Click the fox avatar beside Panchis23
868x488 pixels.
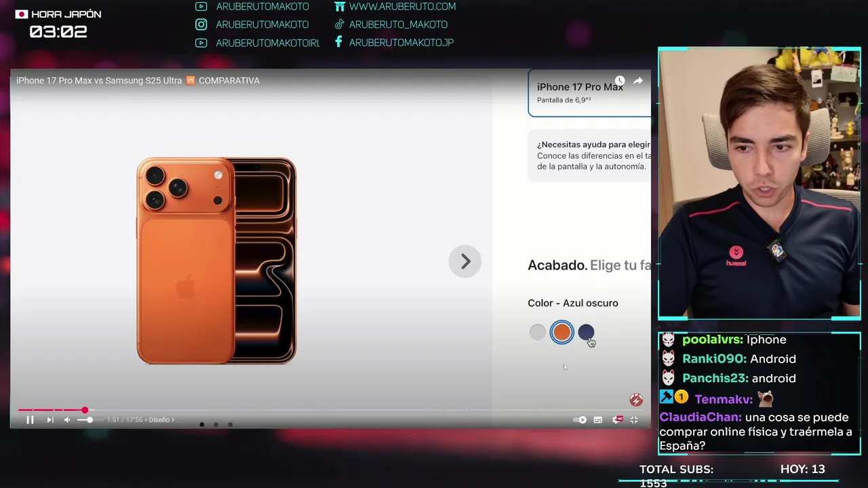tap(669, 378)
